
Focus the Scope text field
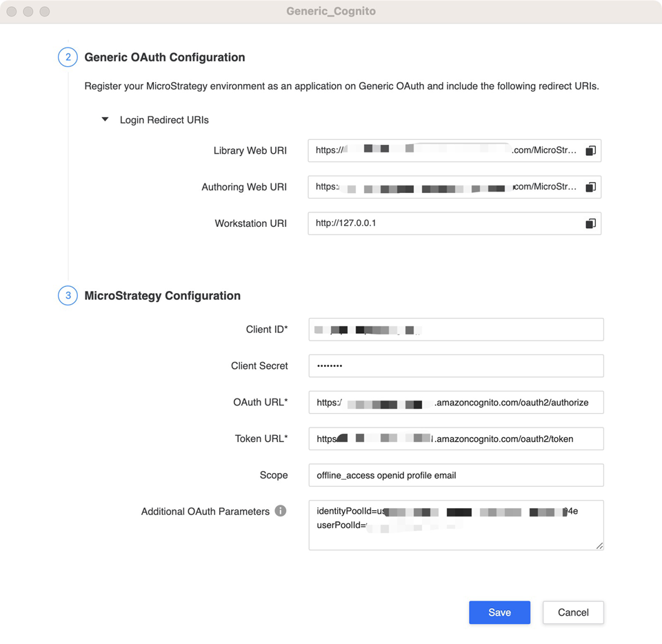click(x=456, y=475)
